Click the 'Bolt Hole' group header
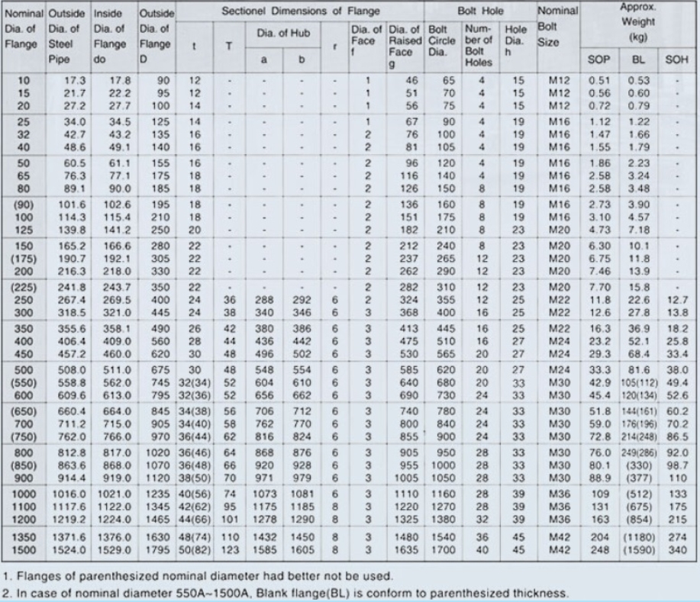Viewport: 700px width, 602px height. click(480, 11)
